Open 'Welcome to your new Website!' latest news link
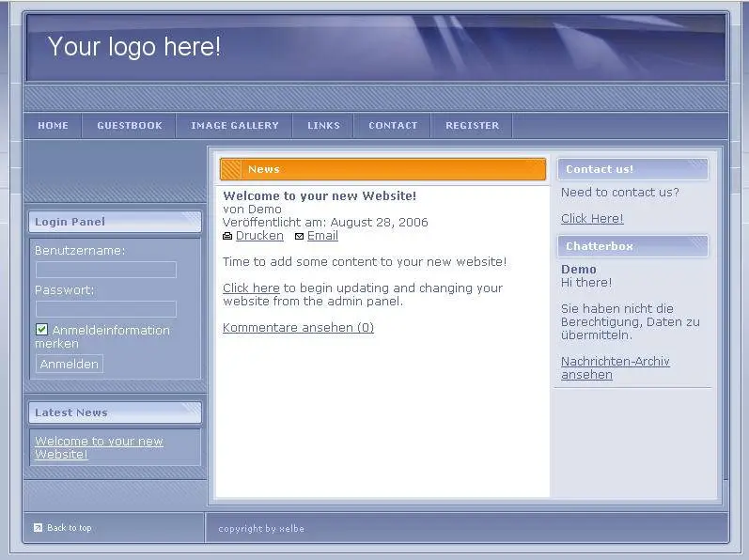Screen dimensions: 749x560 [x=99, y=448]
